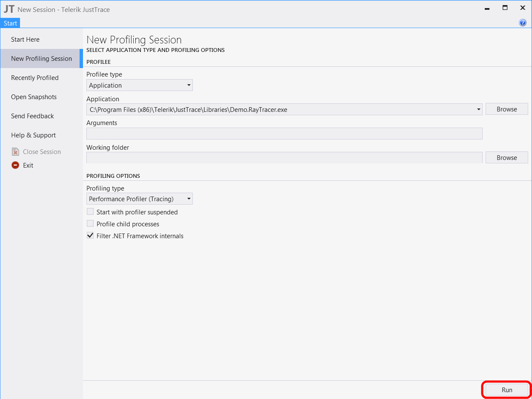Uncheck Filter .NET Framework internals

90,236
